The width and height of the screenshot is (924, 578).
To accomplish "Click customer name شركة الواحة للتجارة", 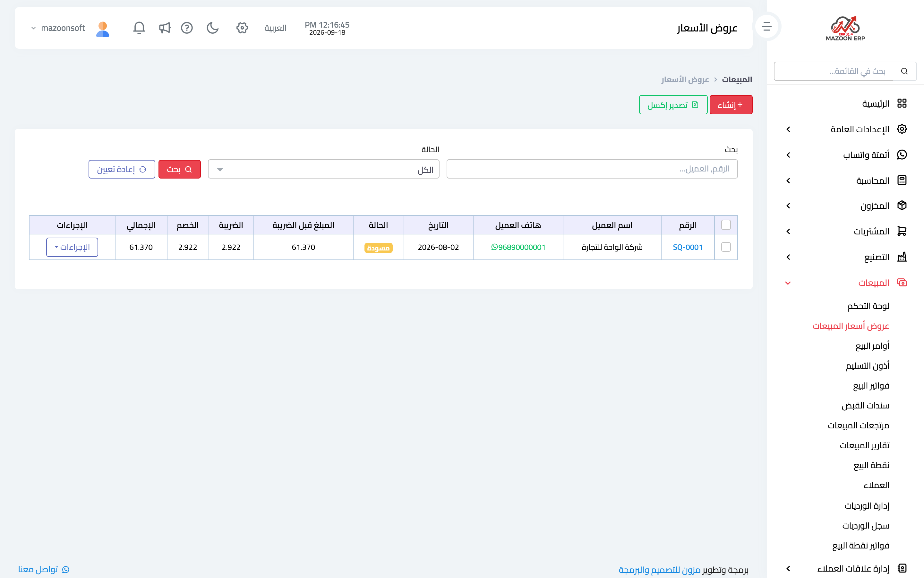I will point(612,247).
